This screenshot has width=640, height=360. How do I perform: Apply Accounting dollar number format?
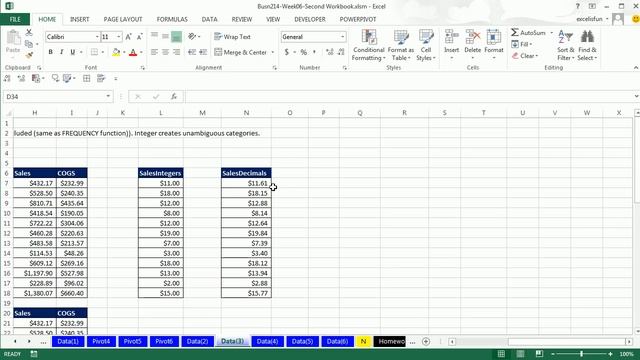pyautogui.click(x=287, y=52)
